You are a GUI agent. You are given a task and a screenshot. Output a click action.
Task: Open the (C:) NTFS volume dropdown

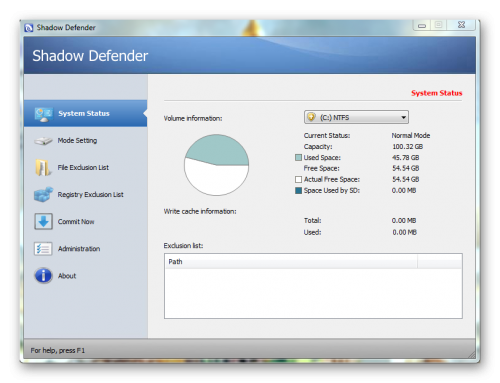tap(356, 117)
